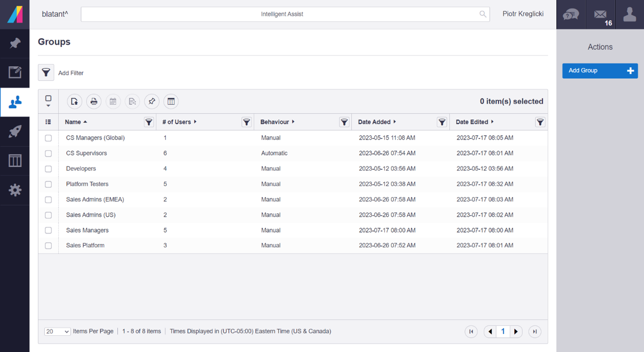Open the CS Supervisors group
Image resolution: width=644 pixels, height=352 pixels.
(x=87, y=153)
